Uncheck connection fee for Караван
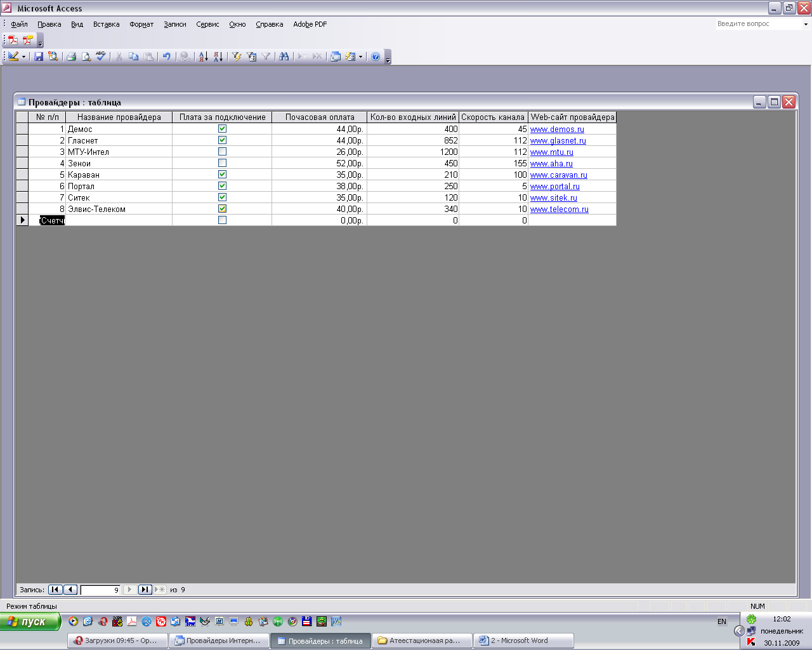Viewport: 812px width, 650px height. tap(222, 175)
